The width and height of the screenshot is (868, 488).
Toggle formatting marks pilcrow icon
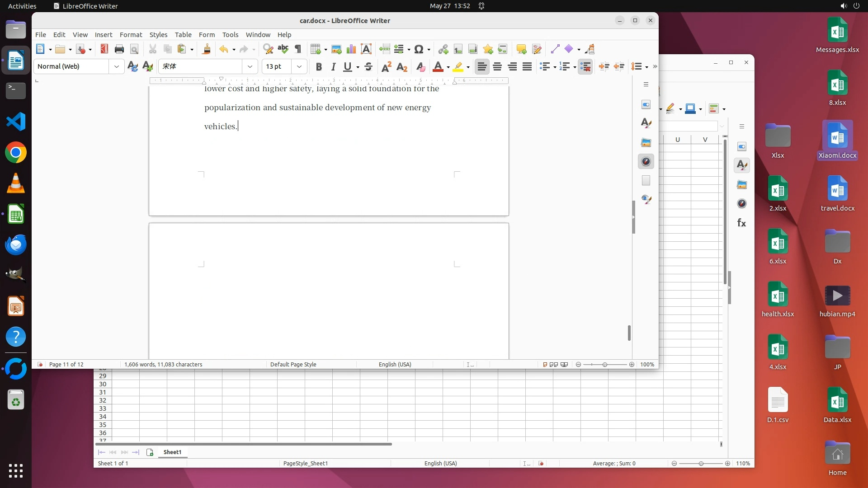[298, 49]
